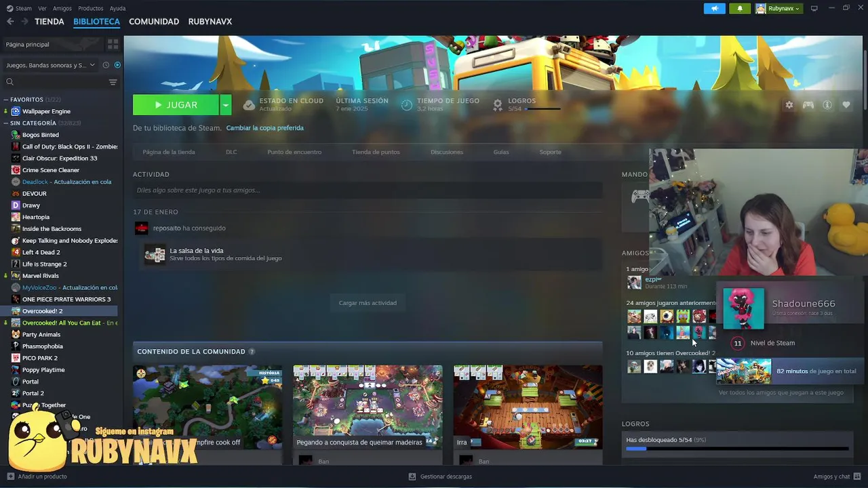This screenshot has width=868, height=488.
Task: Open the Gestionar descargas icon
Action: (x=412, y=476)
